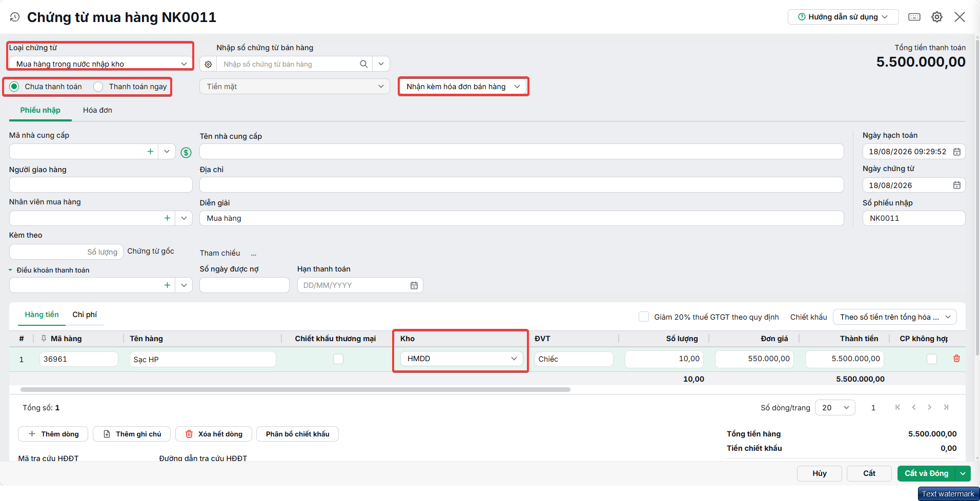Go to the last page of rows
The height and width of the screenshot is (501, 980).
point(946,407)
